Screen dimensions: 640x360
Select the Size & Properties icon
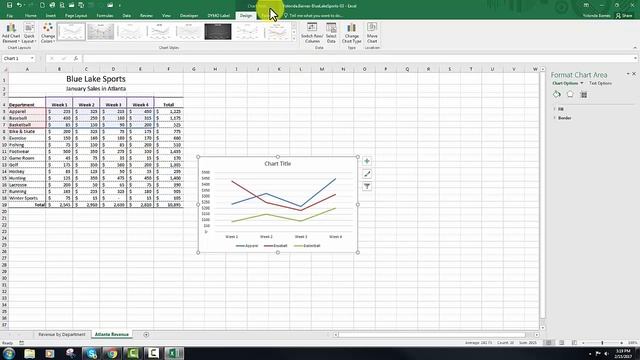tap(584, 95)
